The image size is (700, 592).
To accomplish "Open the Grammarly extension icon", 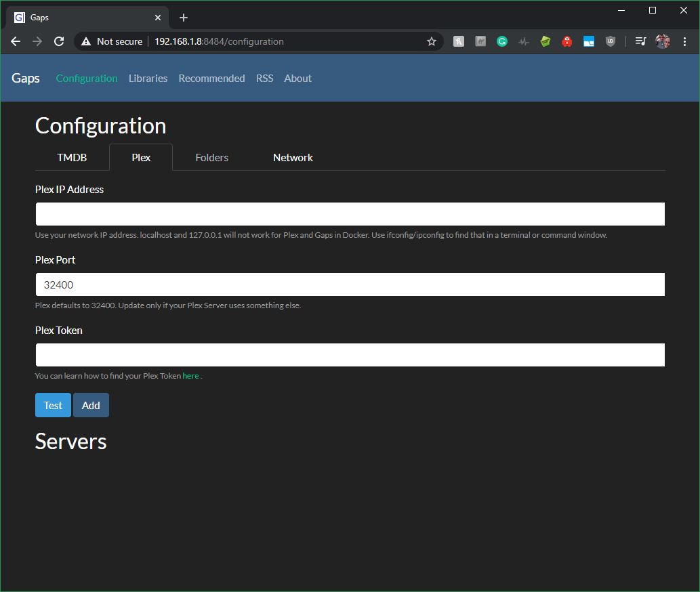I will 501,41.
